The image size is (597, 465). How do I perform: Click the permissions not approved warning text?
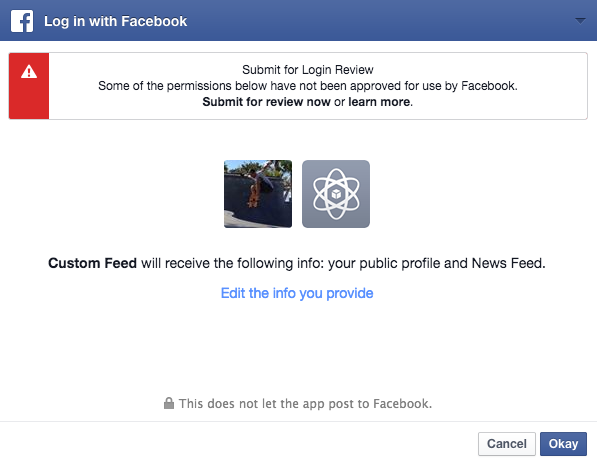(308, 86)
